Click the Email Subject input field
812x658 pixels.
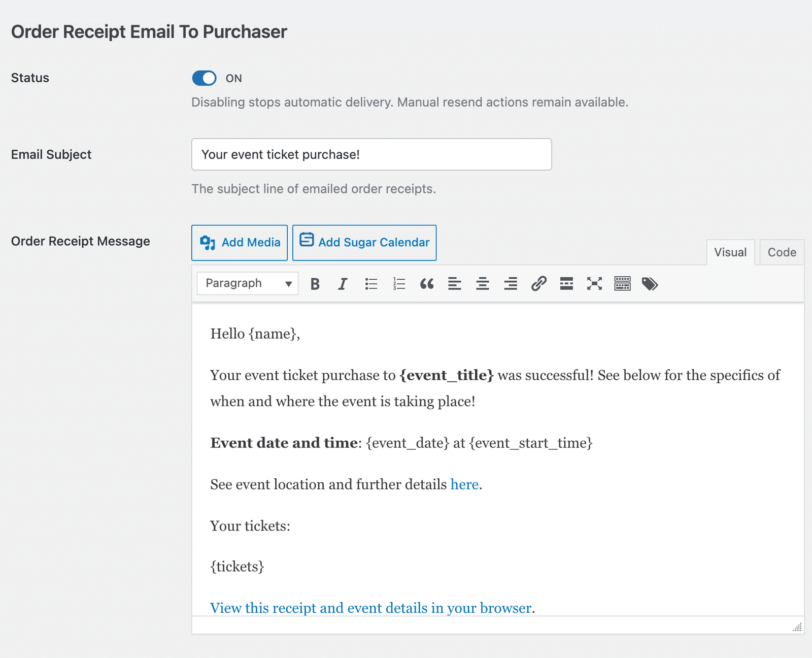[x=371, y=154]
